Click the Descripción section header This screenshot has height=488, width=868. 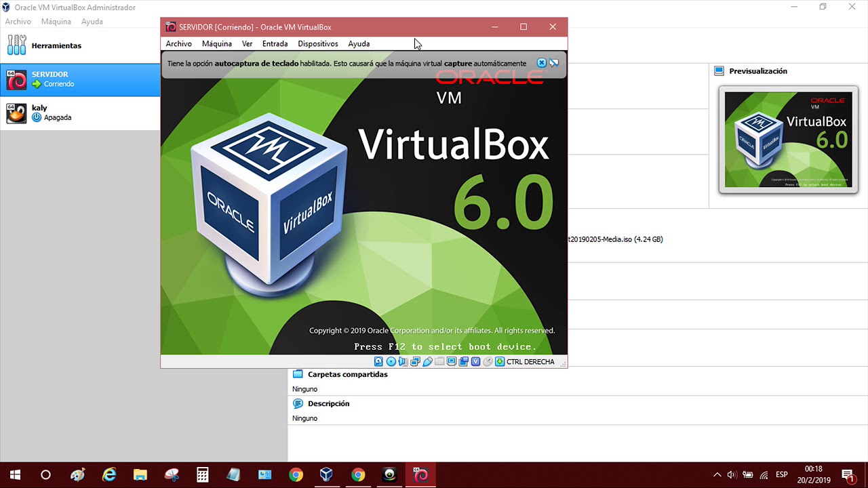coord(329,403)
